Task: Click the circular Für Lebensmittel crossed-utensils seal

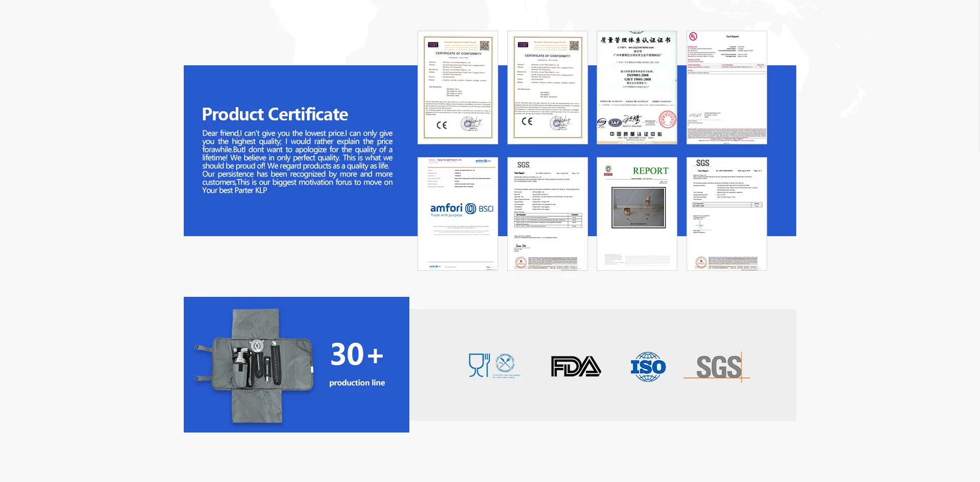Action: 505,364
